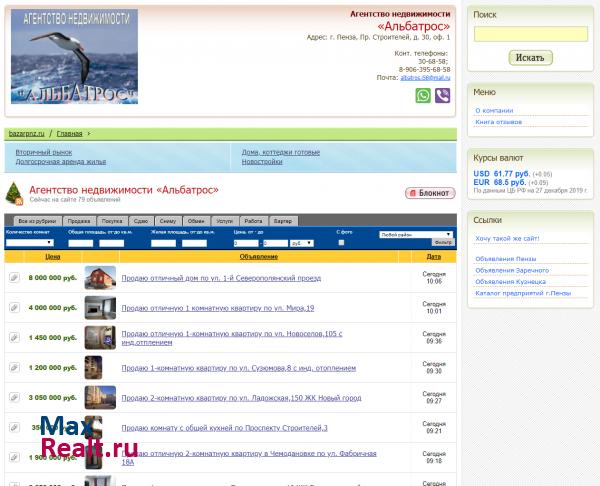Open the Блокнот button
Viewport: 600px width, 486px height.
click(430, 193)
